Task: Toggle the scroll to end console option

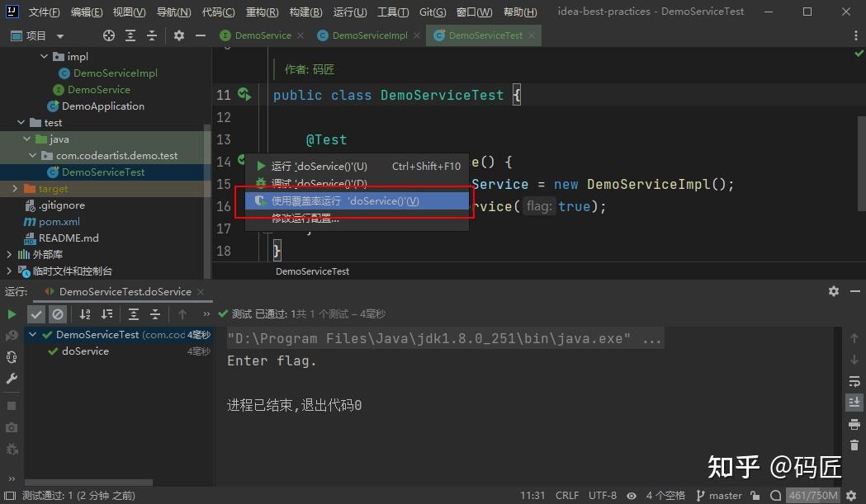Action: tap(854, 403)
